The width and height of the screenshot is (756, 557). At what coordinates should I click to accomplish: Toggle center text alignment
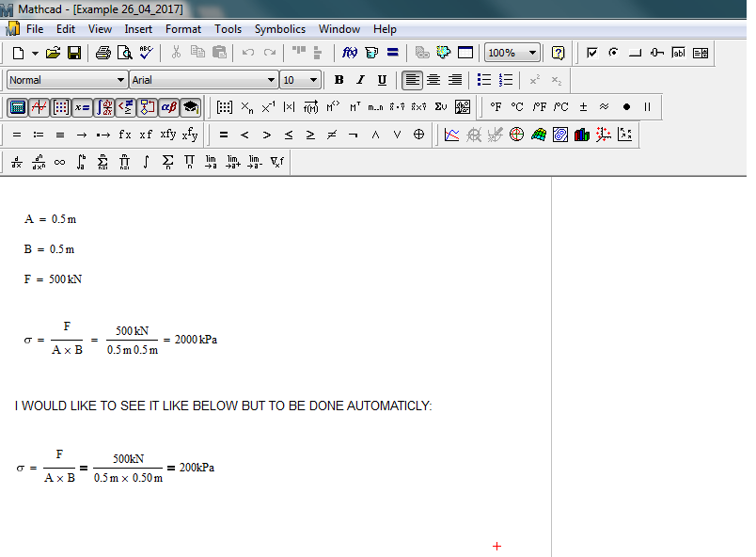[x=433, y=80]
